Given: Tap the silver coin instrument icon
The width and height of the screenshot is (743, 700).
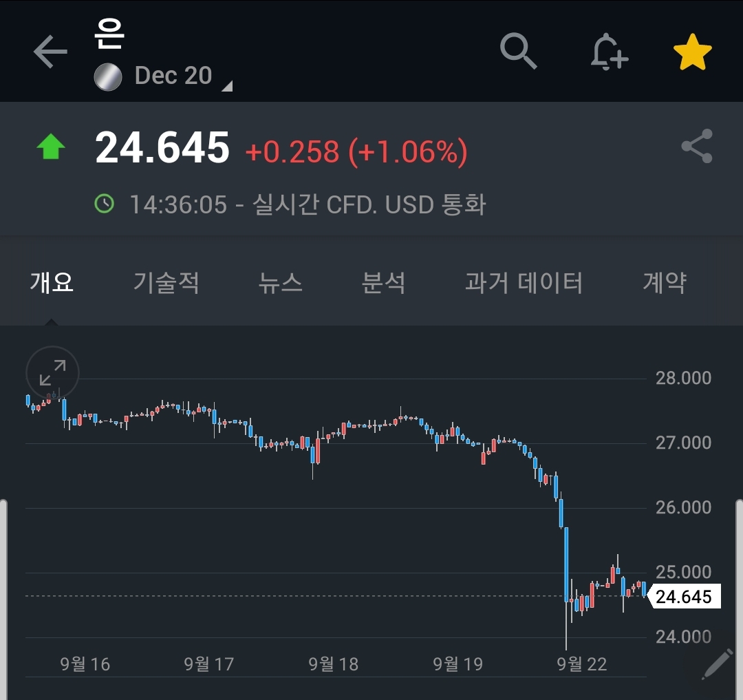Looking at the screenshot, I should 108,77.
